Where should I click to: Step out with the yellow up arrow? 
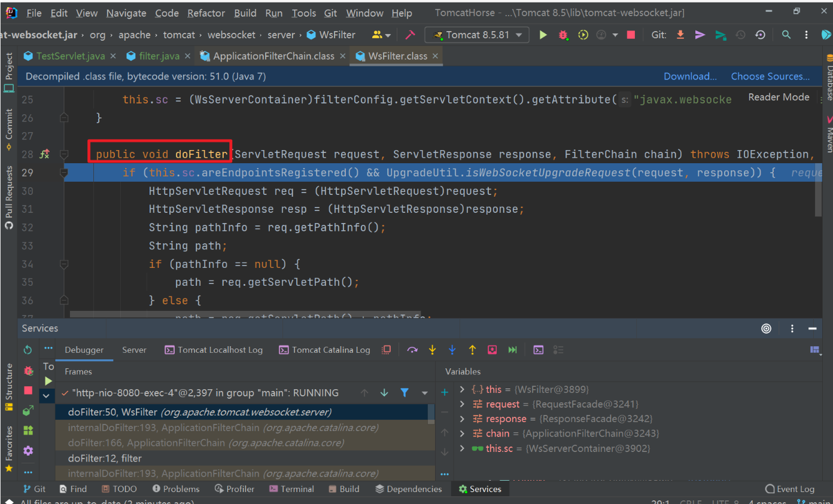472,350
